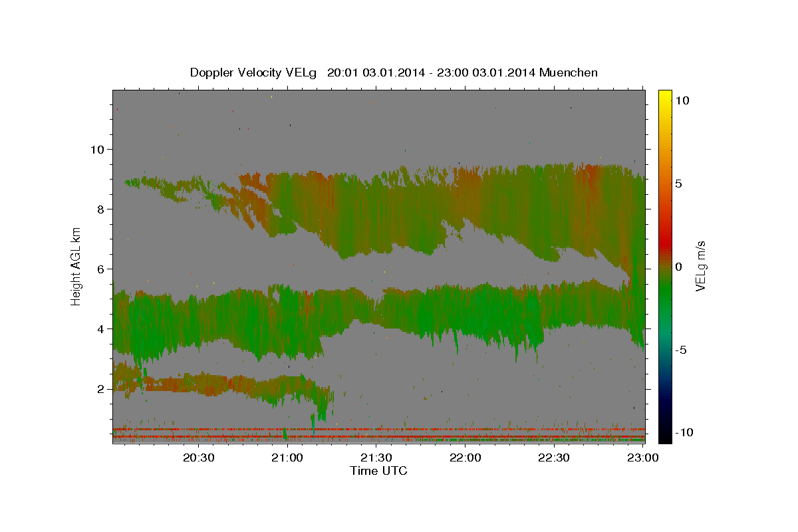Click the 'Muenchen' location in the title
Image resolution: width=798 pixels, height=532 pixels.
click(x=569, y=72)
